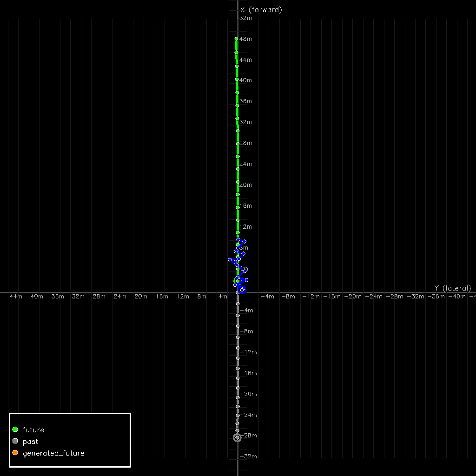
Task: Click "28m" on the Y (lateral) axis
Action: 99,297
